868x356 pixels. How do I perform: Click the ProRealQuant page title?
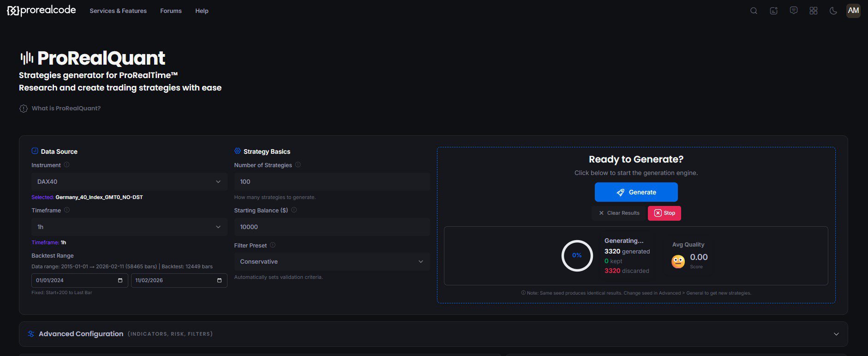tap(101, 58)
